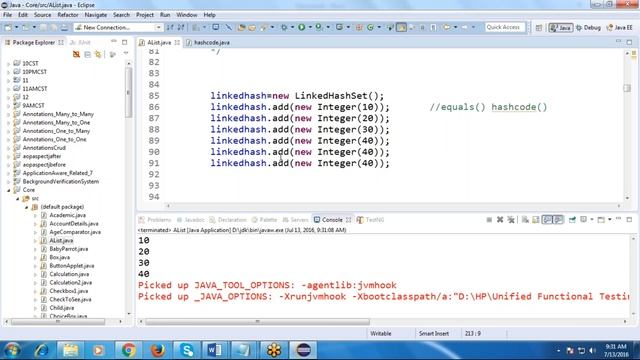Click Open Perspective icon

(x=539, y=28)
